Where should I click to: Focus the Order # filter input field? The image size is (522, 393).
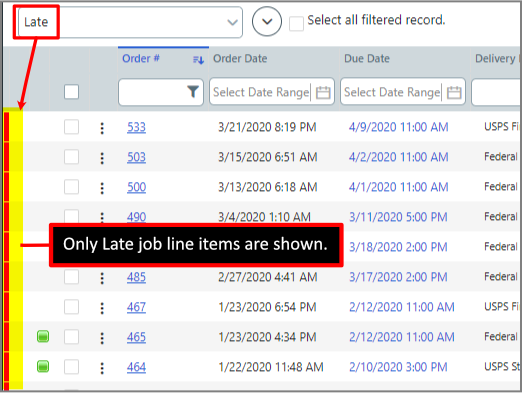click(x=161, y=92)
